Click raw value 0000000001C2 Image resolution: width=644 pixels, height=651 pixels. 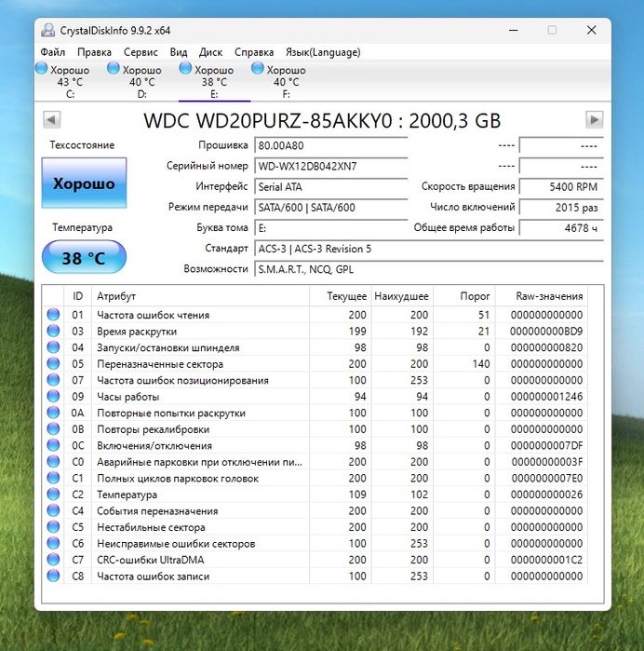click(546, 560)
